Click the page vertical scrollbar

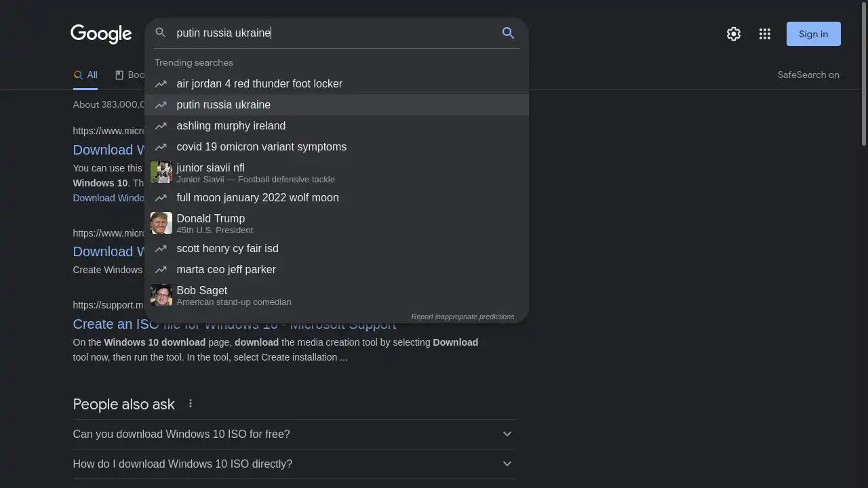point(863,75)
